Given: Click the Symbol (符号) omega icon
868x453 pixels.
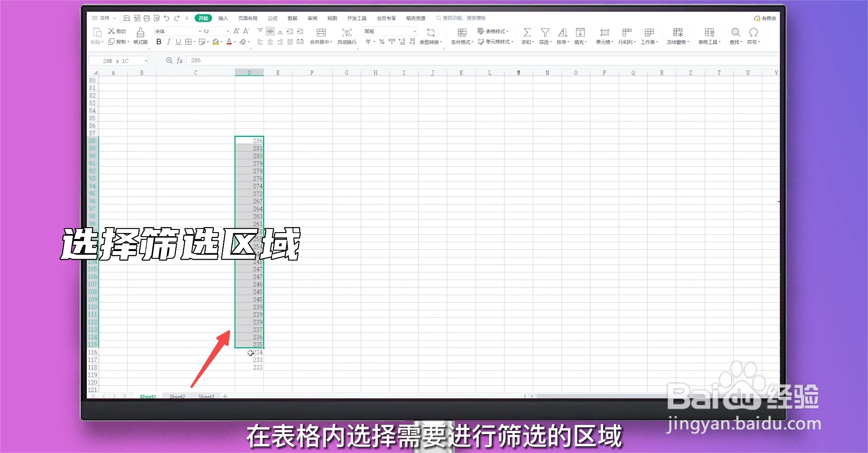Looking at the screenshot, I should 753,33.
